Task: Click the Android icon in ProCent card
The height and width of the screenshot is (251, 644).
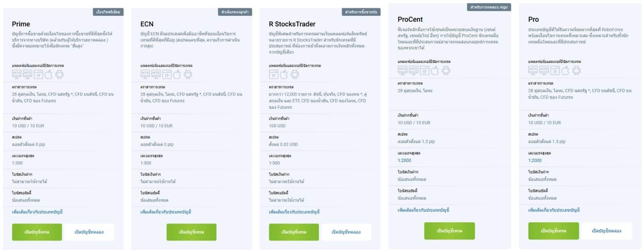Action: tap(446, 71)
